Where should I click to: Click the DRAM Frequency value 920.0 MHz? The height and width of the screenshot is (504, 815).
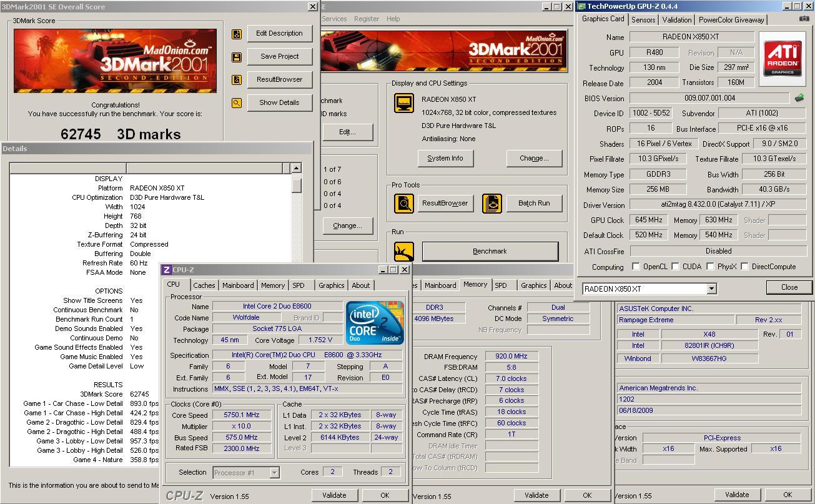511,357
